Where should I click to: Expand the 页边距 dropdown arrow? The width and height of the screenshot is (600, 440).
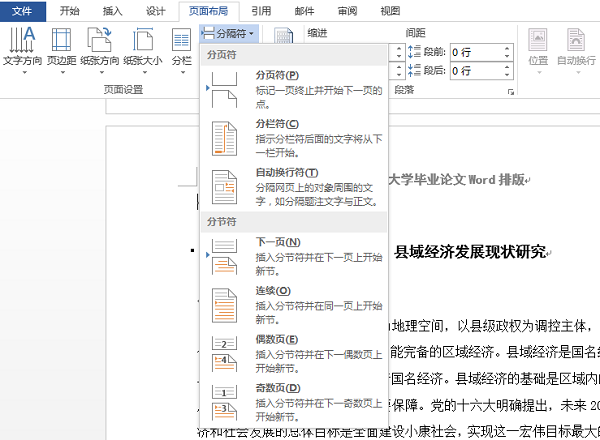click(63, 72)
